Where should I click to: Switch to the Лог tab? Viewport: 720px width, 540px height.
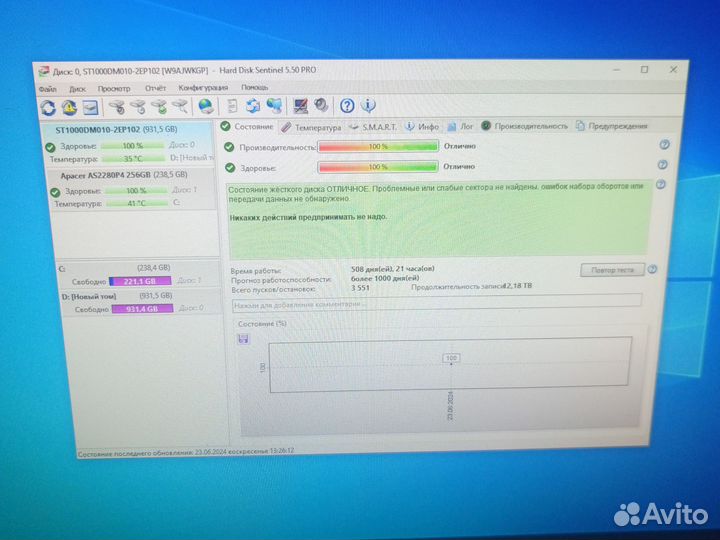(460, 126)
